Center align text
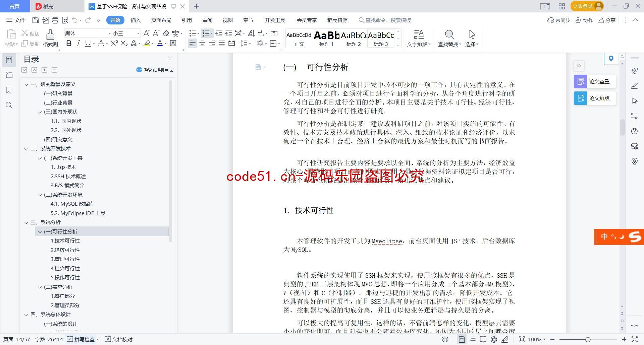This screenshot has height=345, width=644. tap(202, 43)
